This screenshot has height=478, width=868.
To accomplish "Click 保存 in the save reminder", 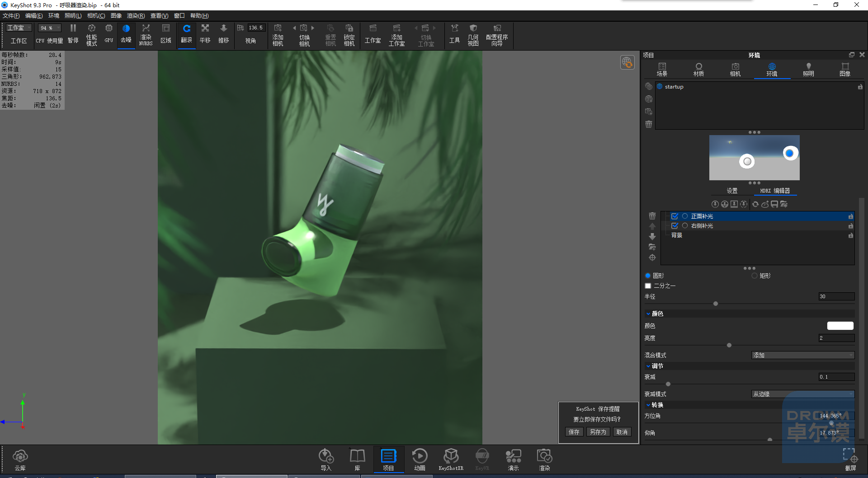I will click(574, 432).
